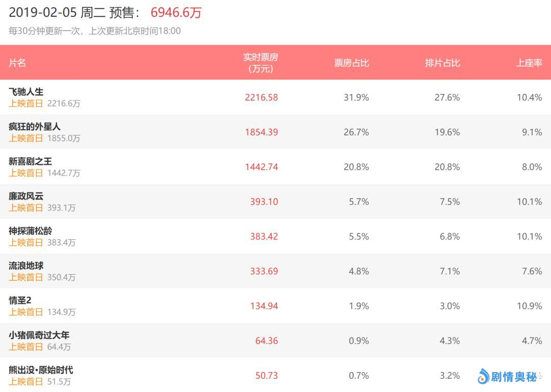Screen dimensions: 551x392
Task: Open 小猪佩奇过大年 movie details
Action: click(x=39, y=335)
